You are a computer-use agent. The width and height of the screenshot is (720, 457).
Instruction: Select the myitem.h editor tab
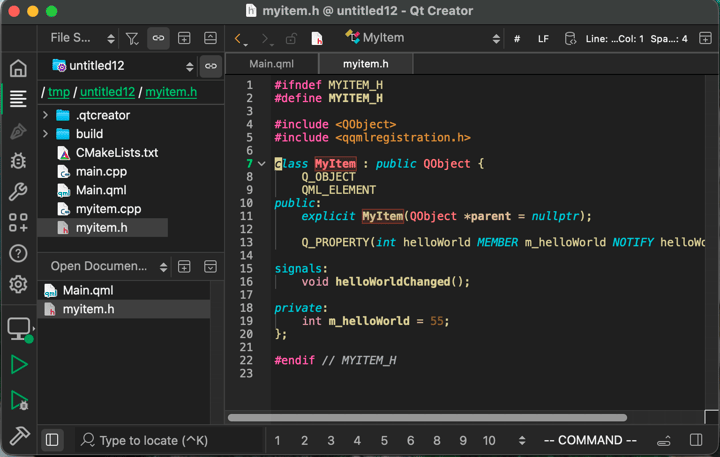tap(365, 64)
